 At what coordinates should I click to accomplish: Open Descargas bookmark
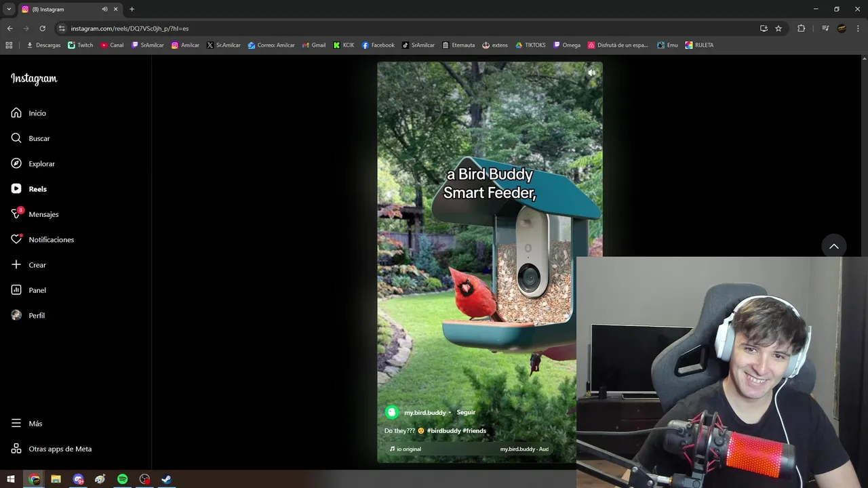[43, 45]
